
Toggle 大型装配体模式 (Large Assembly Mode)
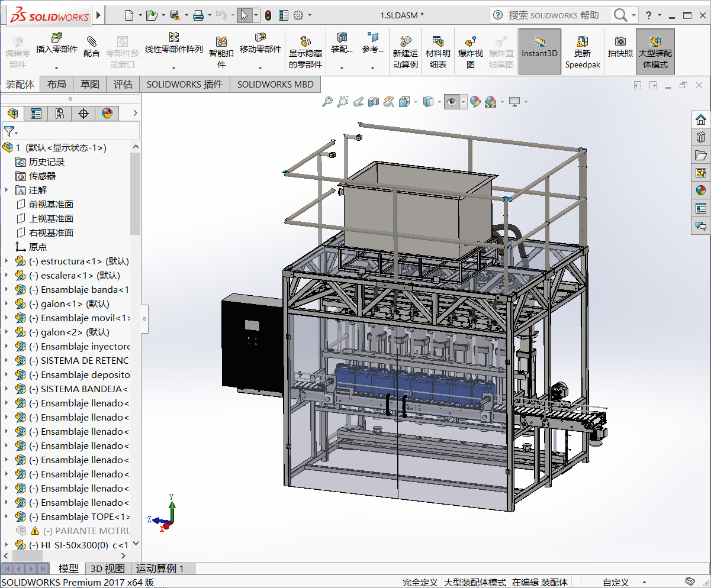pyautogui.click(x=655, y=41)
